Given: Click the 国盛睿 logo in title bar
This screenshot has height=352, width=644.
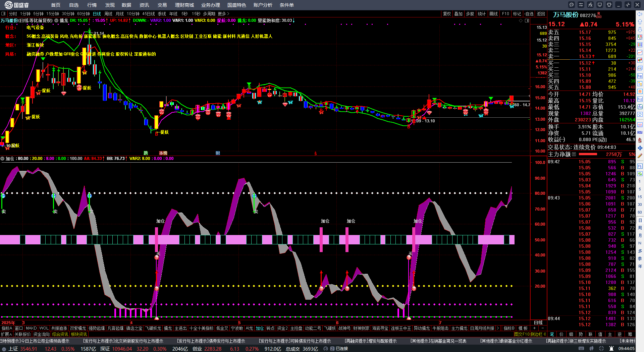Looking at the screenshot, I should (17, 5).
